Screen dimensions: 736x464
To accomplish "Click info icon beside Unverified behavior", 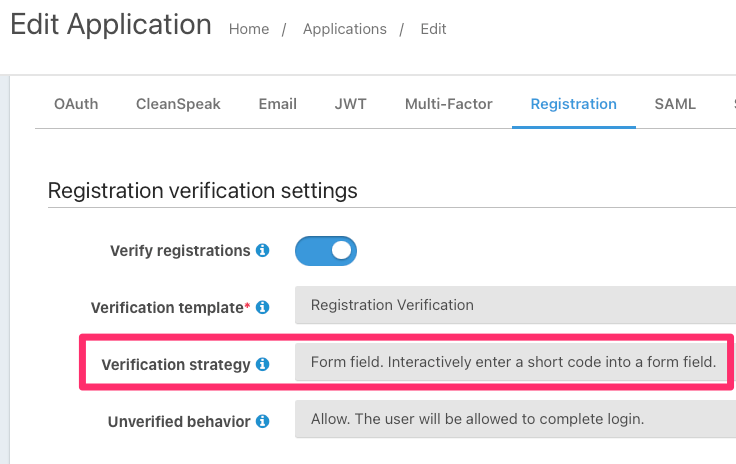I will (263, 422).
